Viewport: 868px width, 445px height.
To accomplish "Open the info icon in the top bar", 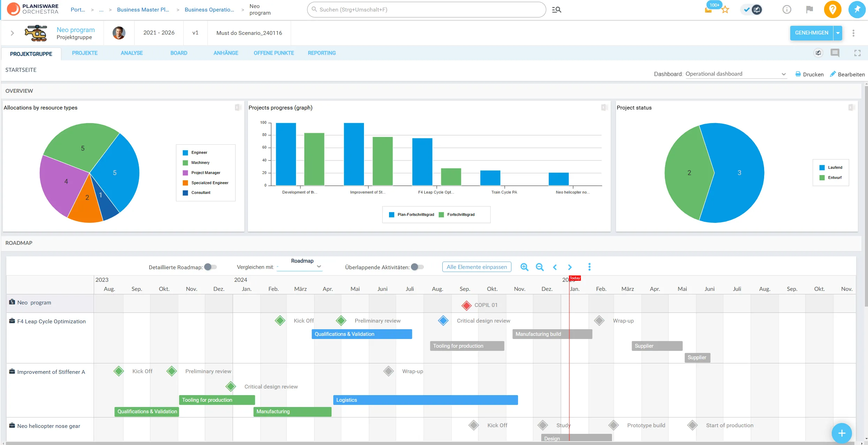I will pyautogui.click(x=787, y=9).
